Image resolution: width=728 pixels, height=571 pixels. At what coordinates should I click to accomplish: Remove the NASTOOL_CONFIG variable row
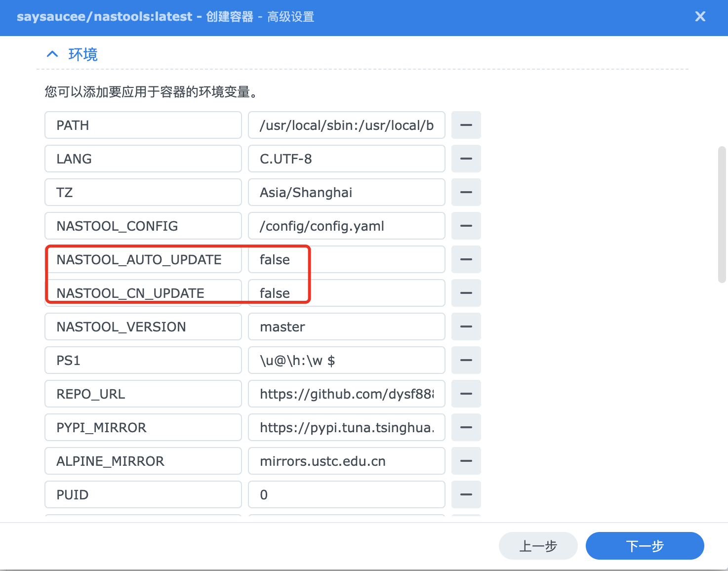click(466, 226)
